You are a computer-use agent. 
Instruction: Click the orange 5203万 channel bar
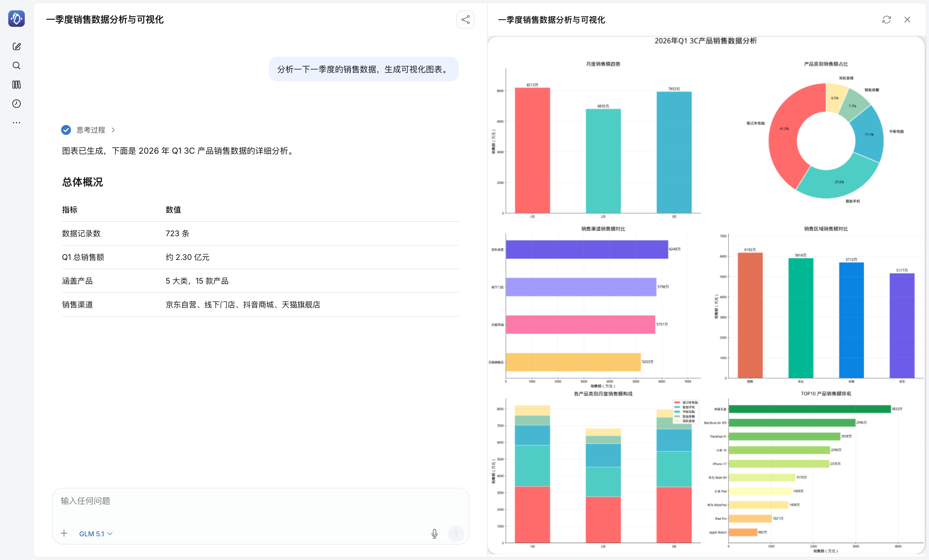(x=573, y=362)
